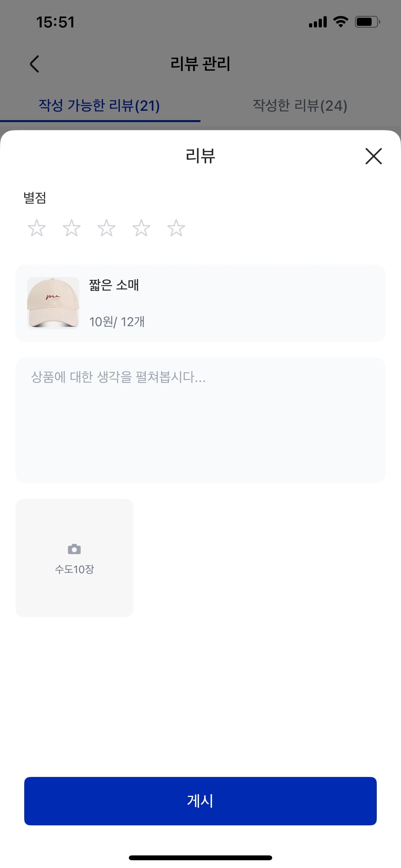Image resolution: width=401 pixels, height=868 pixels.
Task: Tap the review text field
Action: [200, 420]
